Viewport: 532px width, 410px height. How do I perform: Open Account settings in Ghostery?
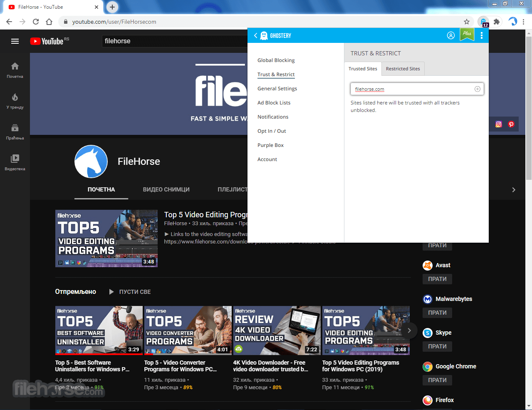[x=267, y=159]
